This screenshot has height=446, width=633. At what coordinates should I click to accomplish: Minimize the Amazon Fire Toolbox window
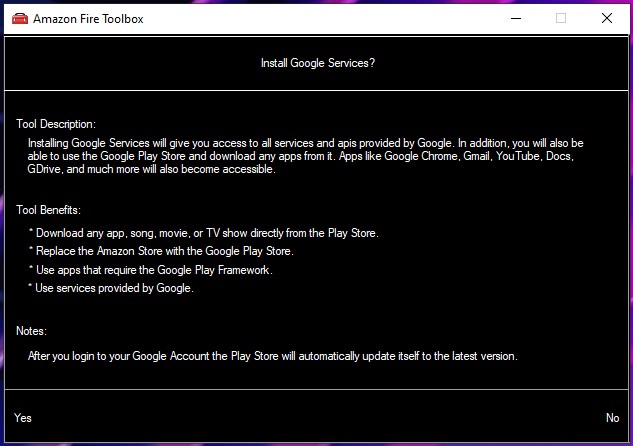tap(515, 18)
